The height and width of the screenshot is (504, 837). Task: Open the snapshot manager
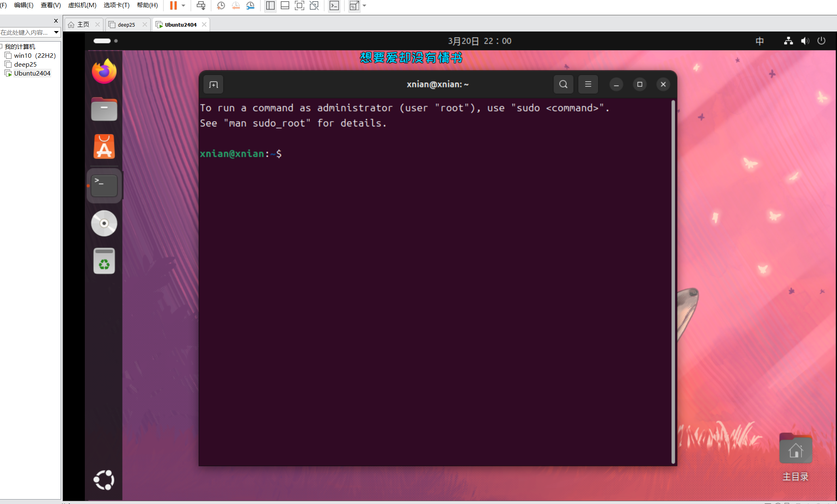coord(250,6)
